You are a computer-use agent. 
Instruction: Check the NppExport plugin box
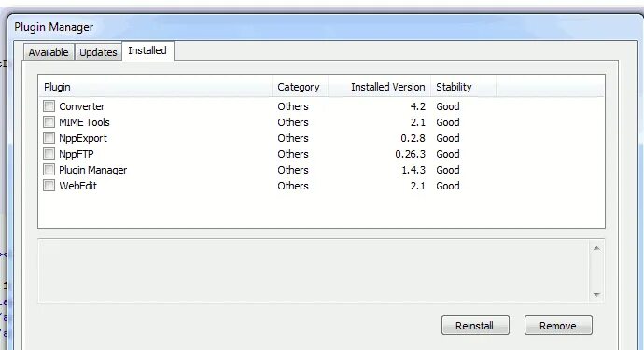pos(49,137)
